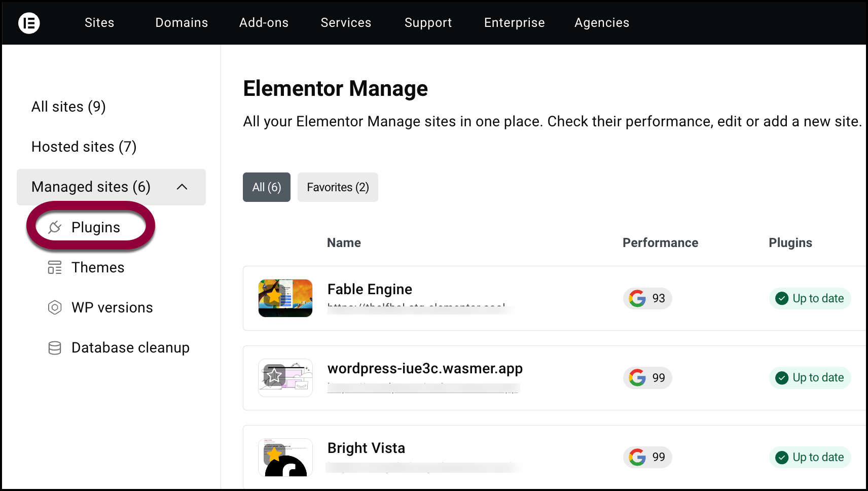The width and height of the screenshot is (868, 491).
Task: Click the Google score icon for wordpress-iue3c.wasmer.app
Action: click(x=637, y=378)
